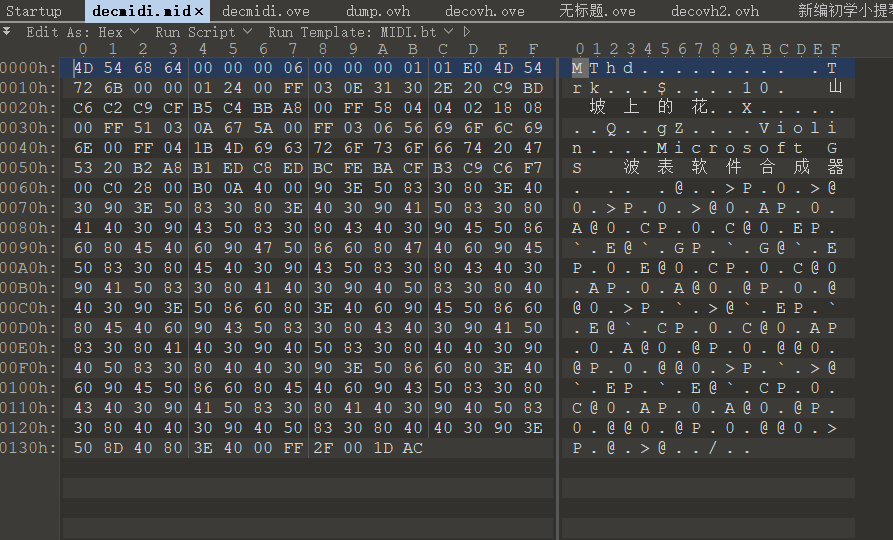The image size is (893, 540).
Task: Click 'Microsoft' text in the character pane
Action: (x=730, y=148)
